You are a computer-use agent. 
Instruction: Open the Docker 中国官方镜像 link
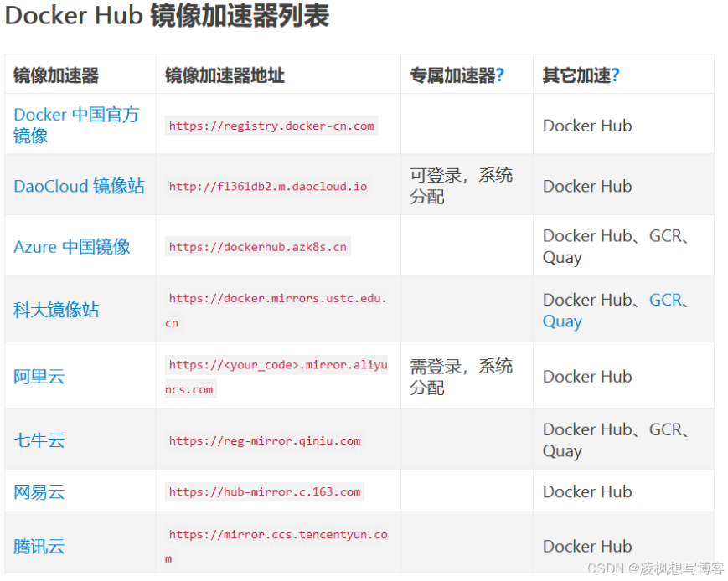[x=76, y=125]
